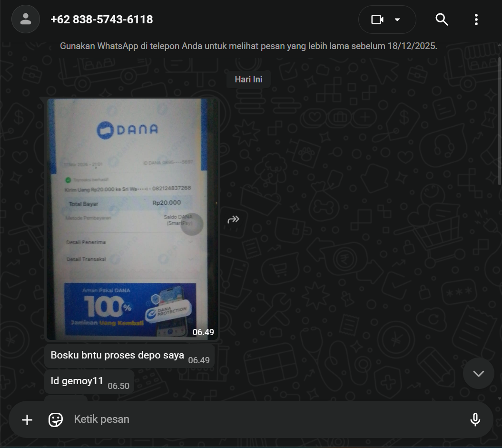This screenshot has width=502, height=448.
Task: Select the message 'Bosku bntu proses depo saya'
Action: coord(129,356)
